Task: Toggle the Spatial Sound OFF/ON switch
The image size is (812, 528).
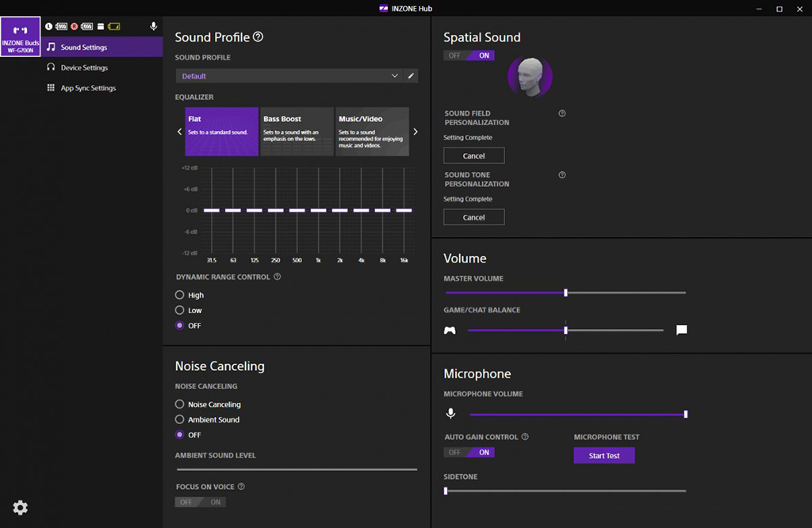Action: 469,55
